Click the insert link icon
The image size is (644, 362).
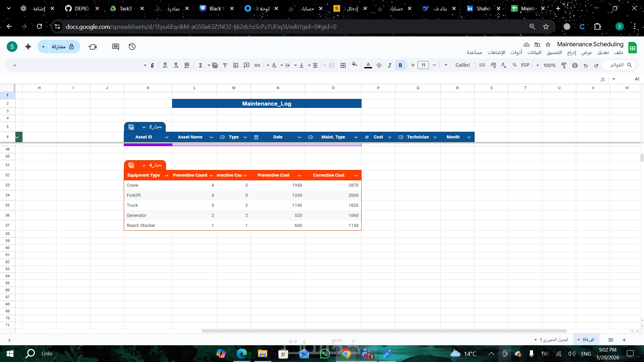(x=257, y=65)
